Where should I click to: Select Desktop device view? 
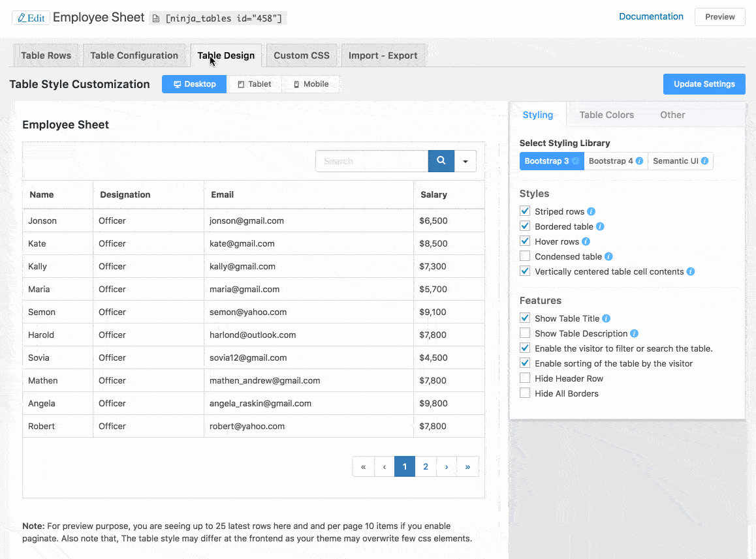coord(195,84)
